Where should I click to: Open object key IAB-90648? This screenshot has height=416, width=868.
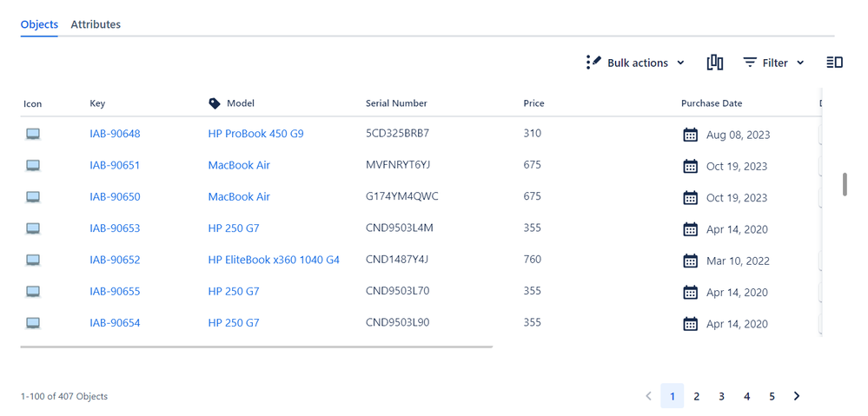click(x=115, y=134)
